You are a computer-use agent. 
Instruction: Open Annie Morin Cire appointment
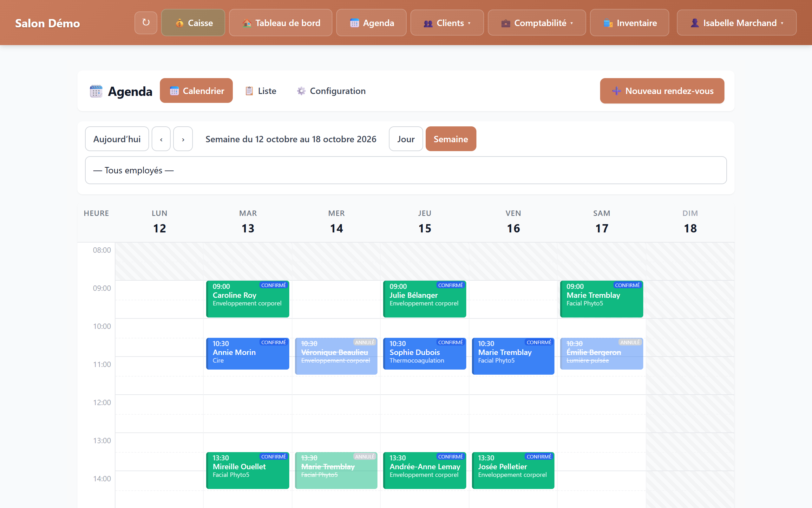pos(248,353)
